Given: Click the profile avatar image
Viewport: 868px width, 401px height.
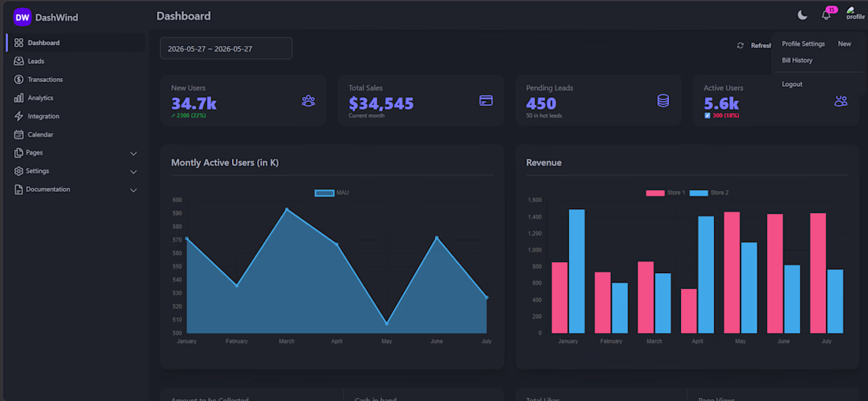Looking at the screenshot, I should (x=855, y=14).
